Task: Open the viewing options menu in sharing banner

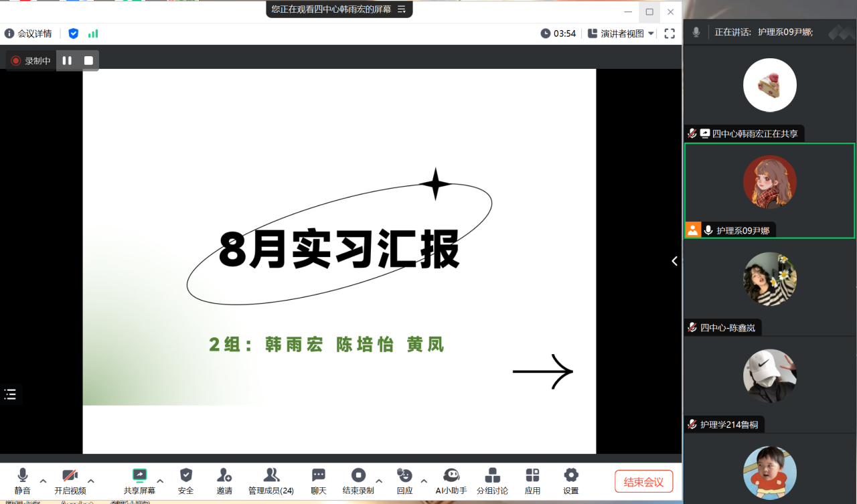Action: (x=402, y=9)
